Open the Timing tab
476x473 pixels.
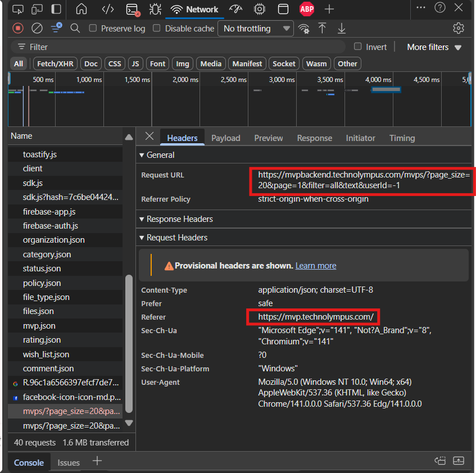(402, 138)
